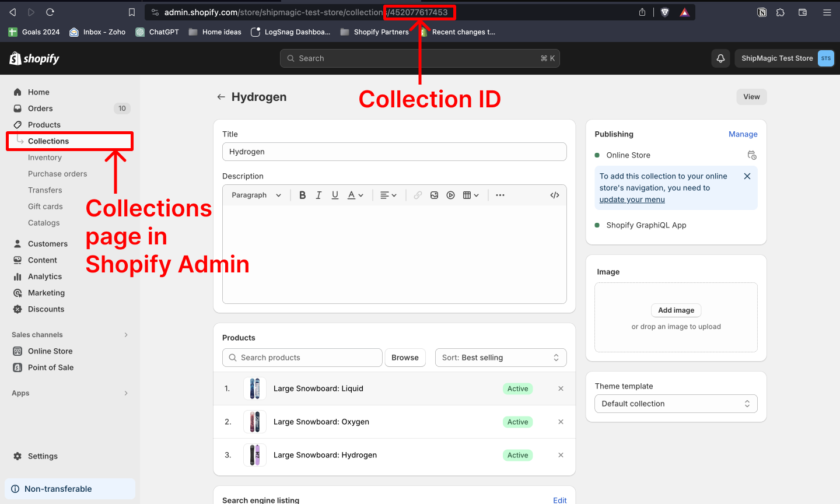
Task: Open the Paragraph style dropdown
Action: [257, 195]
